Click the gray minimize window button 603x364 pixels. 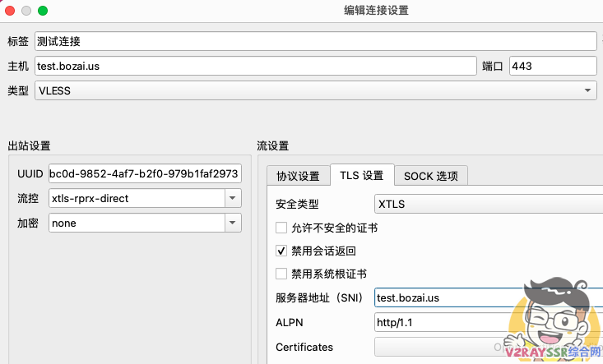[27, 11]
